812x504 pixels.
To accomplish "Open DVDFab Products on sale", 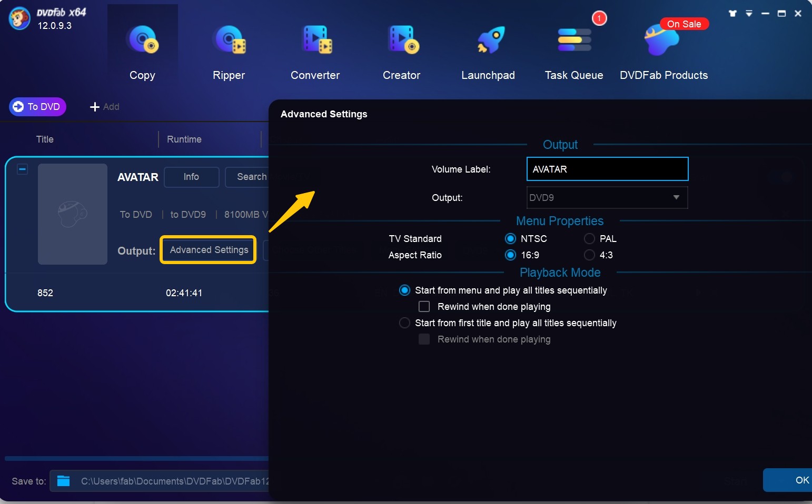I will [663, 41].
